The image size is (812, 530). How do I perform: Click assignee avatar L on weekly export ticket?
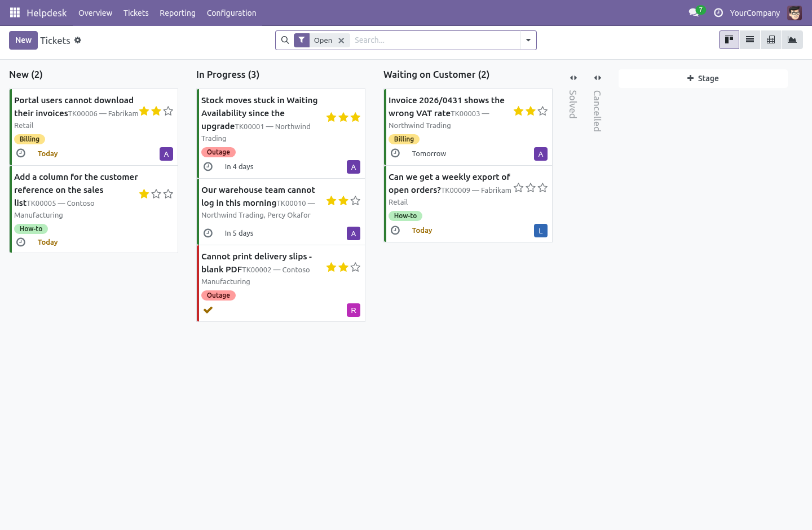(x=541, y=231)
